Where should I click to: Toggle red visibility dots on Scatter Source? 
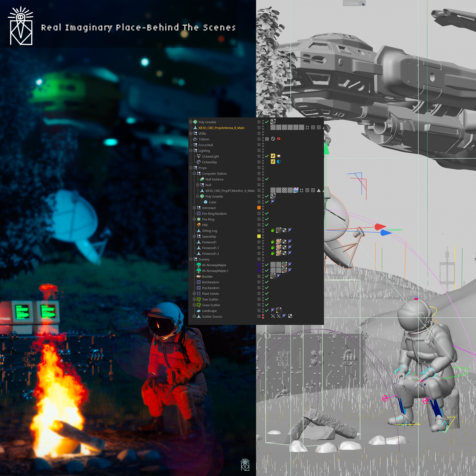(263, 316)
